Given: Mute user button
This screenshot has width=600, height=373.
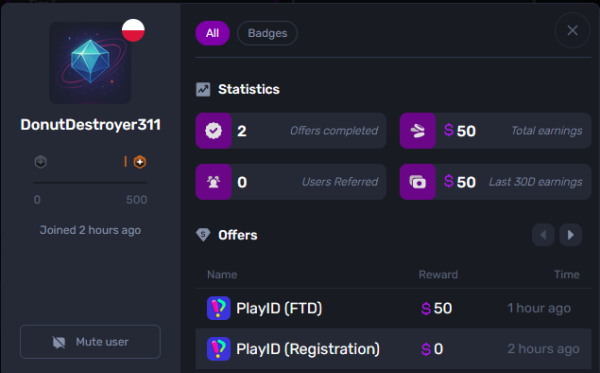Looking at the screenshot, I should click(90, 342).
